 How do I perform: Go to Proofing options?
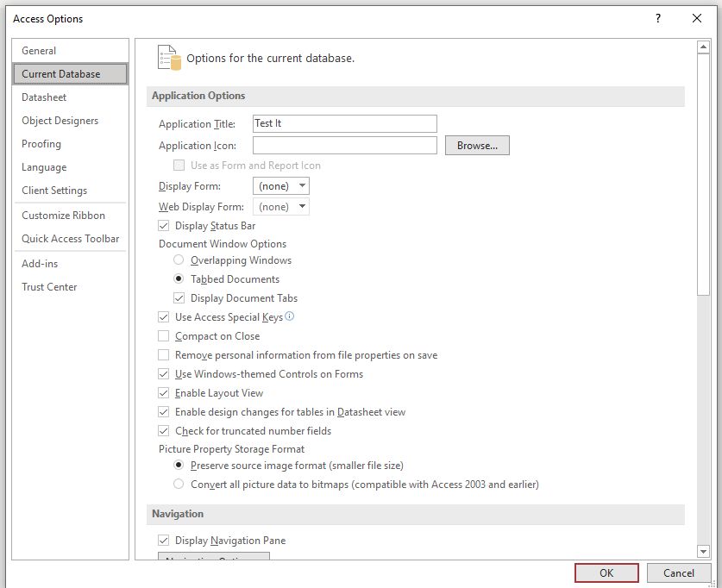(x=70, y=143)
